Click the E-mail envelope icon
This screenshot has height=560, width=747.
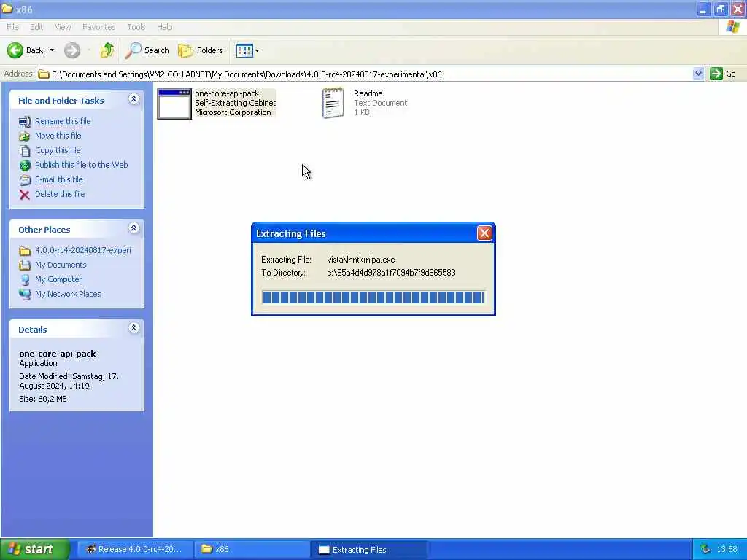coord(25,180)
